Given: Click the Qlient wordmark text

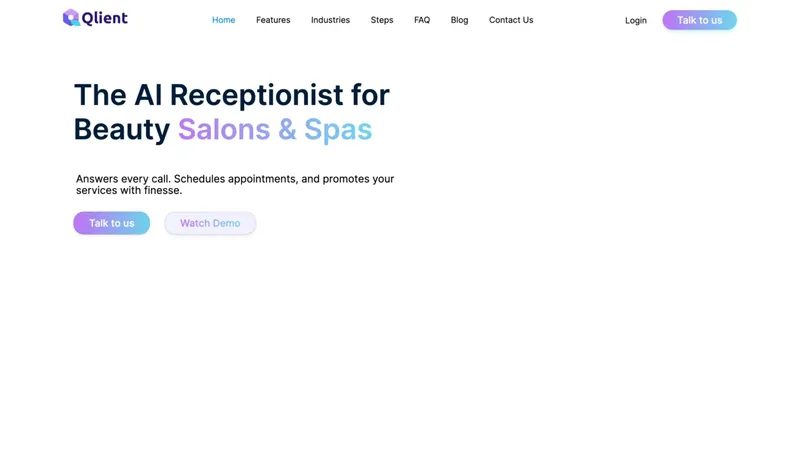Looking at the screenshot, I should (x=105, y=18).
